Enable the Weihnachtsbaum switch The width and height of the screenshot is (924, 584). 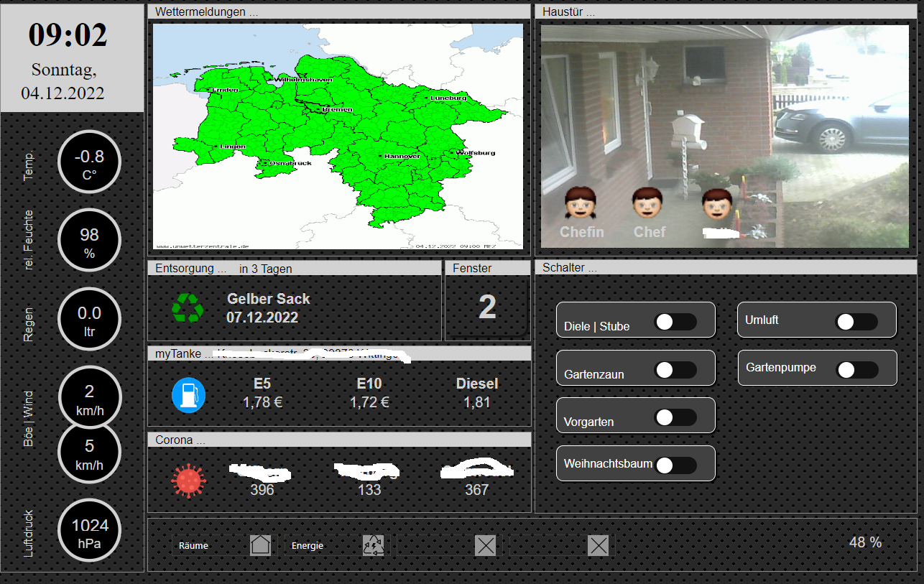coord(675,465)
